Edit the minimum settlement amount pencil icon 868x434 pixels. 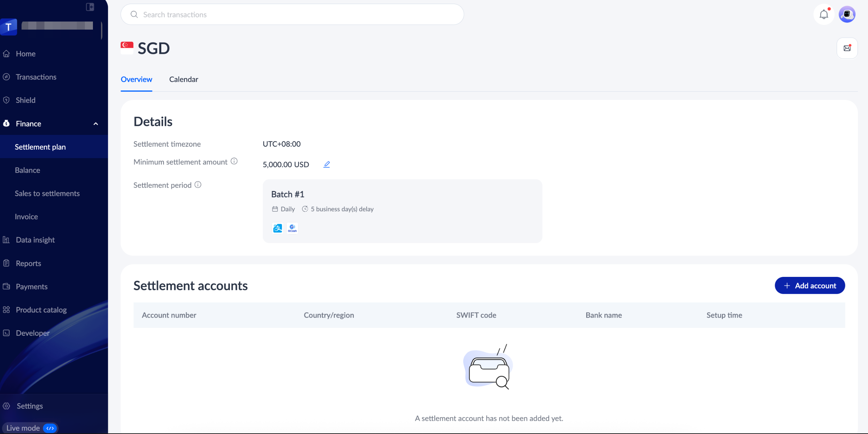pos(327,164)
